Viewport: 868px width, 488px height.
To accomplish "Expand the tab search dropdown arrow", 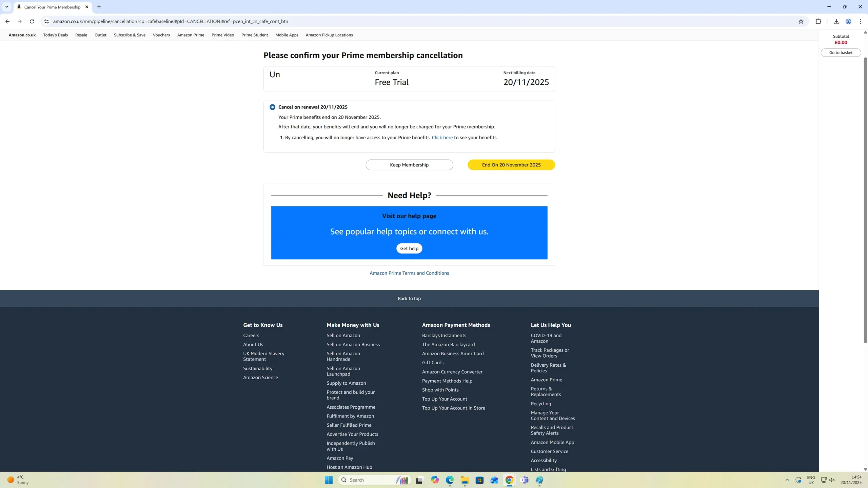I will click(x=7, y=7).
